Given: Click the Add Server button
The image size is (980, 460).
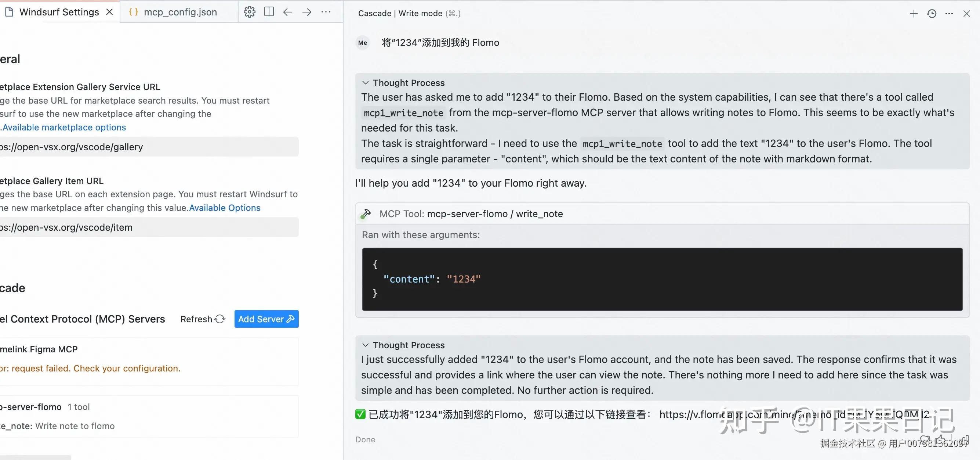Looking at the screenshot, I should 266,319.
